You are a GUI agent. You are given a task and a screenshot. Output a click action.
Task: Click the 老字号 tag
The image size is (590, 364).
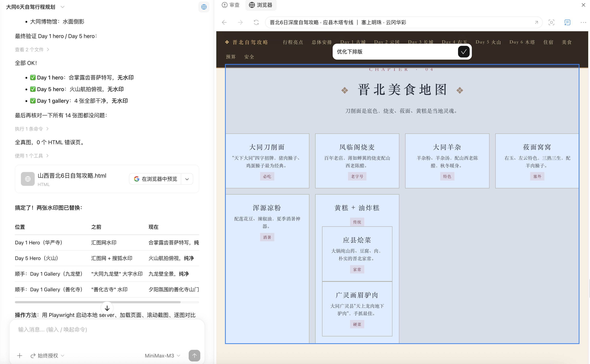click(357, 176)
